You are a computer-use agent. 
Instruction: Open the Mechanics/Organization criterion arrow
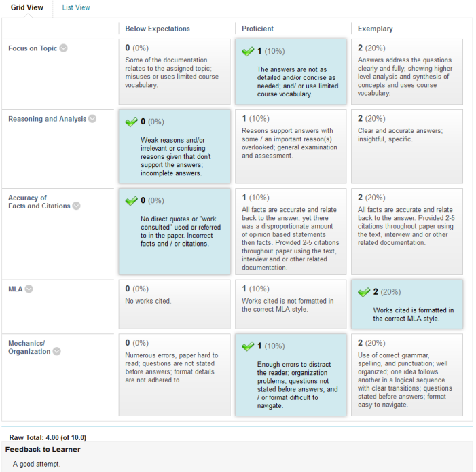click(x=57, y=351)
